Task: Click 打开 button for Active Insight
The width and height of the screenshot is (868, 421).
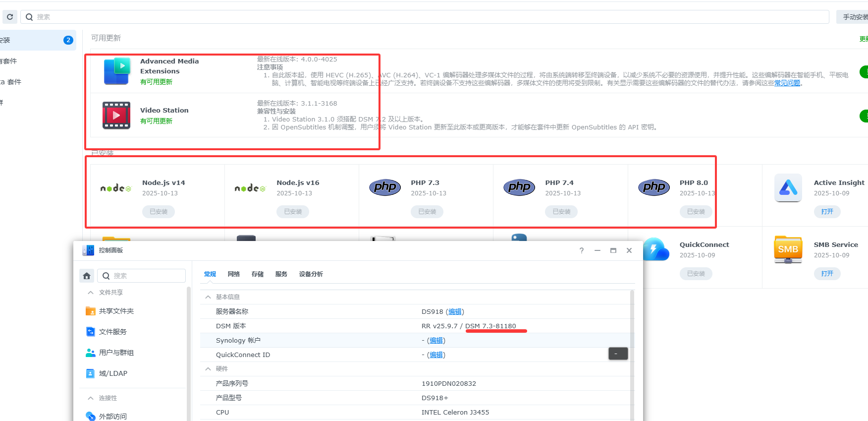Action: 827,212
